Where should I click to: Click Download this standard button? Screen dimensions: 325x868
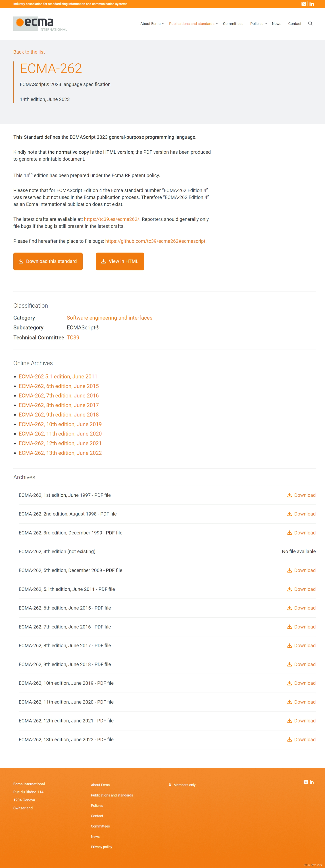(48, 261)
